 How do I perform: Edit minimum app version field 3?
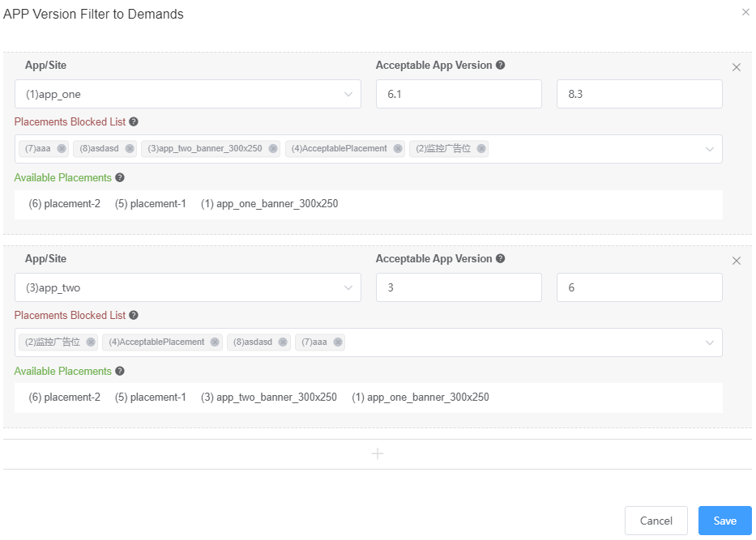(459, 287)
